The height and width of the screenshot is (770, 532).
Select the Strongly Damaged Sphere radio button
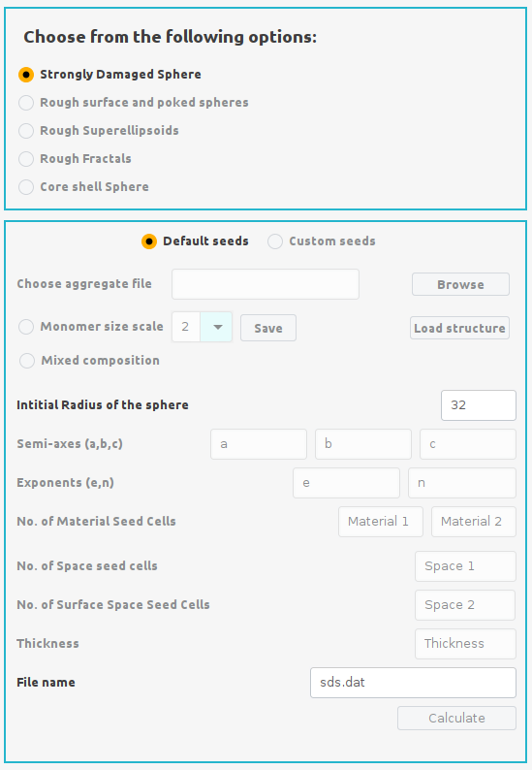[x=26, y=75]
